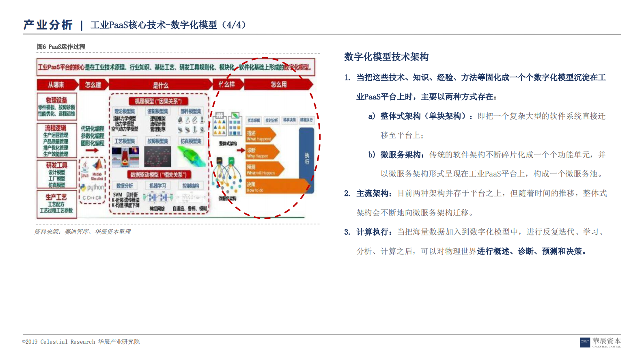Click the 什么样 red arrow header
Image resolution: width=644 pixels, height=362 pixels.
(x=228, y=84)
